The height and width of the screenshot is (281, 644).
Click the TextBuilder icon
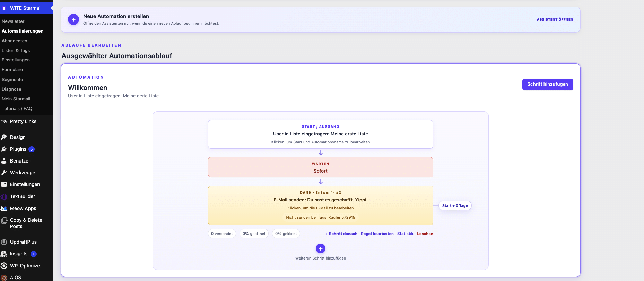(x=4, y=196)
